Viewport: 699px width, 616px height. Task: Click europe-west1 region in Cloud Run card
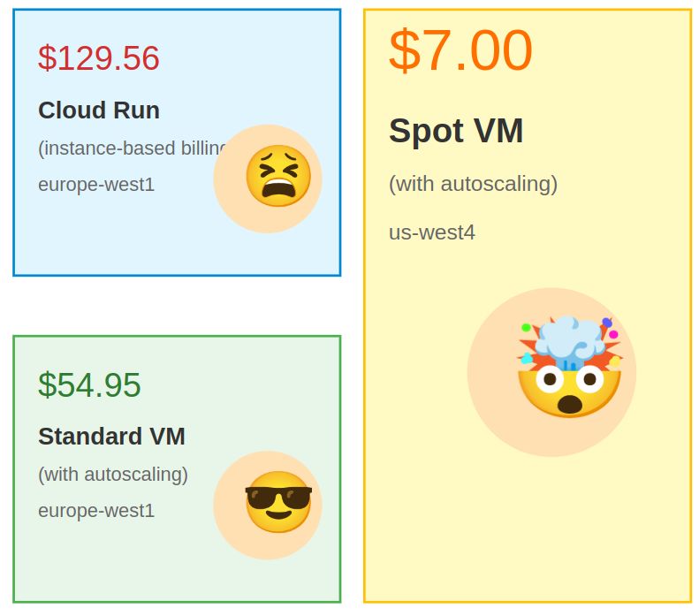(96, 185)
